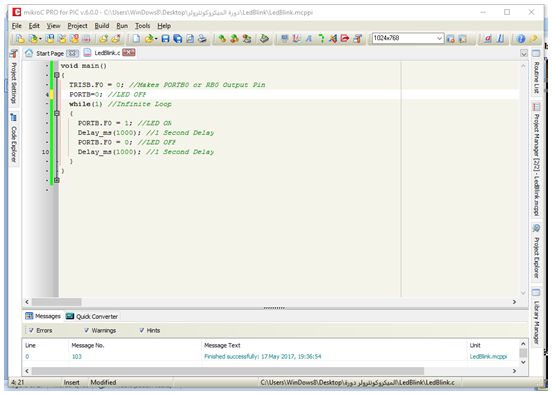The width and height of the screenshot is (553, 394).
Task: Click the yellow key icon at toolbar end
Action: click(533, 38)
